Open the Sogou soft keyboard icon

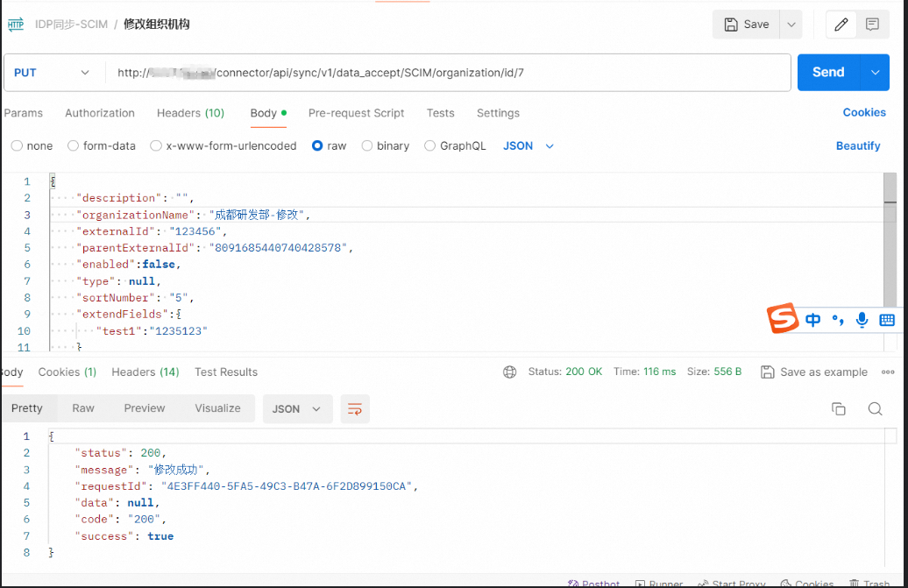point(887,320)
